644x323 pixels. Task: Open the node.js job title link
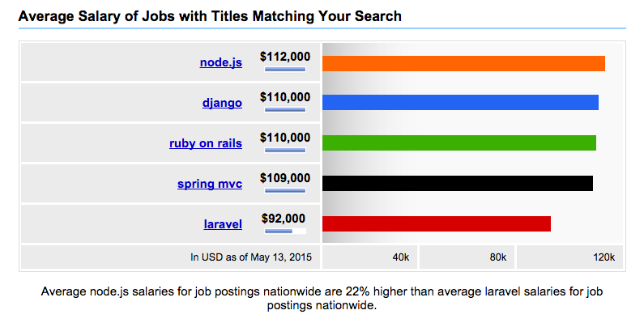pos(221,62)
